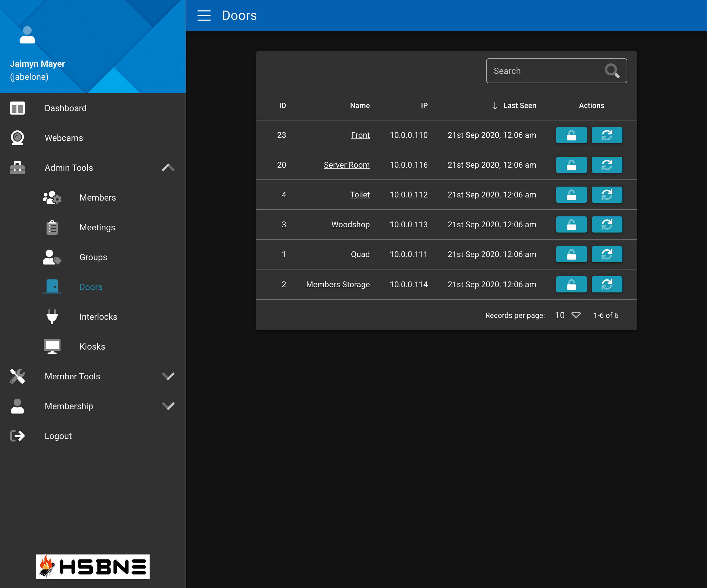
Task: Reboot the Quad door
Action: pyautogui.click(x=607, y=254)
